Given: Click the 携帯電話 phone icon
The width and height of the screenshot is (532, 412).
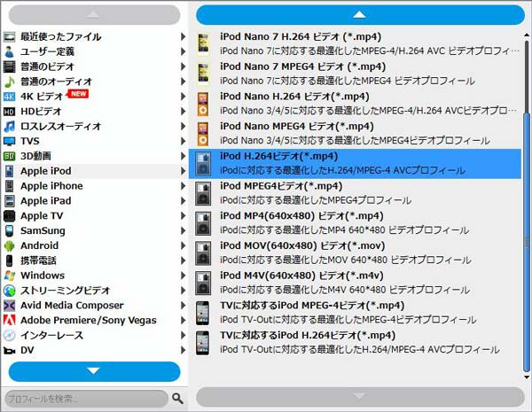Looking at the screenshot, I should pyautogui.click(x=10, y=260).
